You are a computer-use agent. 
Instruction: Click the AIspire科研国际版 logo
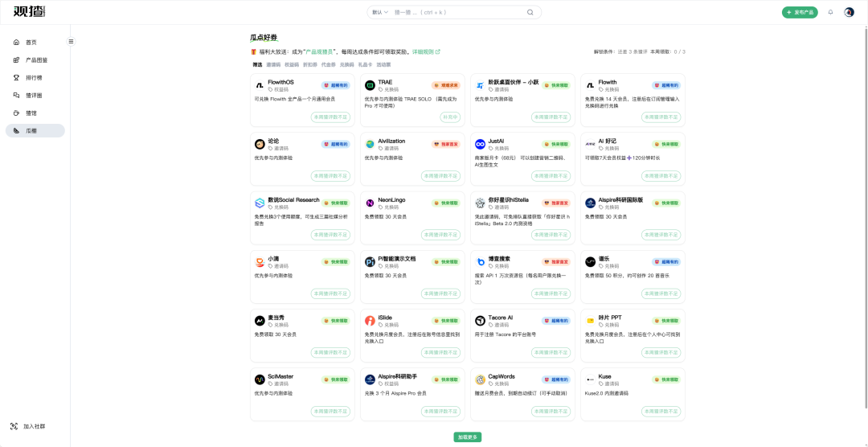590,203
